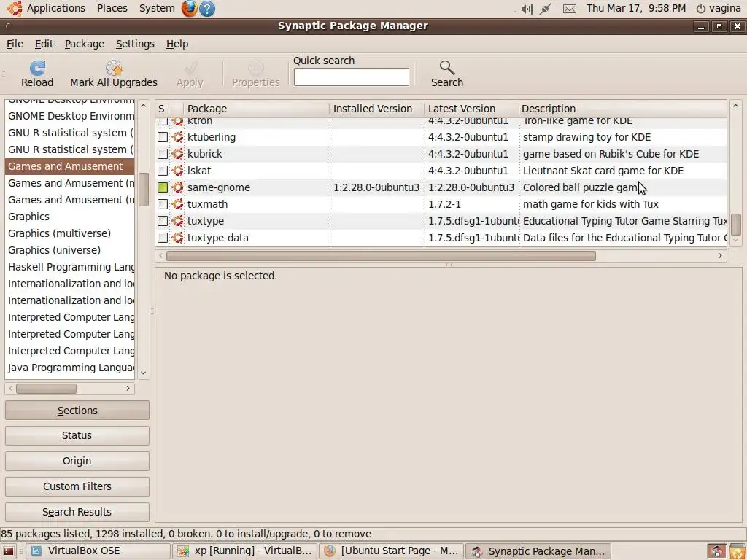Click sections list vertical scrollbar thumb
Image resolution: width=747 pixels, height=560 pixels.
tap(144, 189)
